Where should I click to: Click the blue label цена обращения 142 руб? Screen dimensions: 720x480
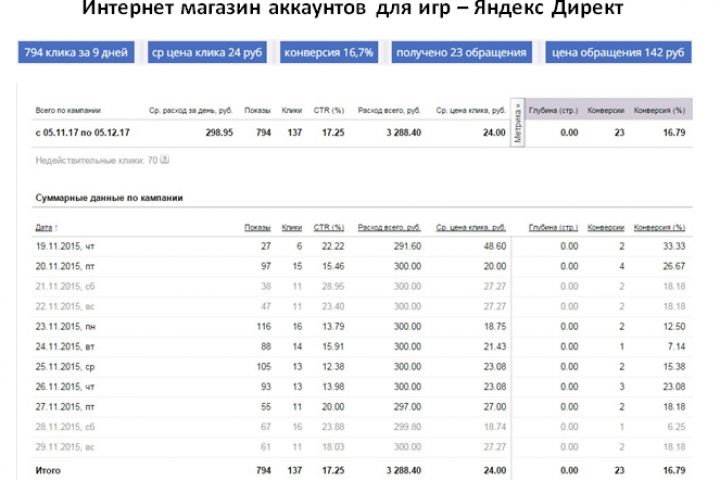pyautogui.click(x=618, y=52)
